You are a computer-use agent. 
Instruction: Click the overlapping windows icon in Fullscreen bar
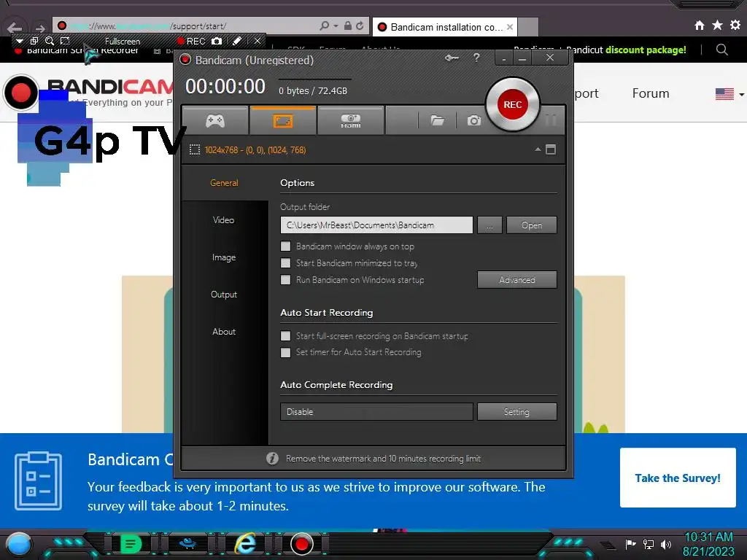pyautogui.click(x=34, y=41)
